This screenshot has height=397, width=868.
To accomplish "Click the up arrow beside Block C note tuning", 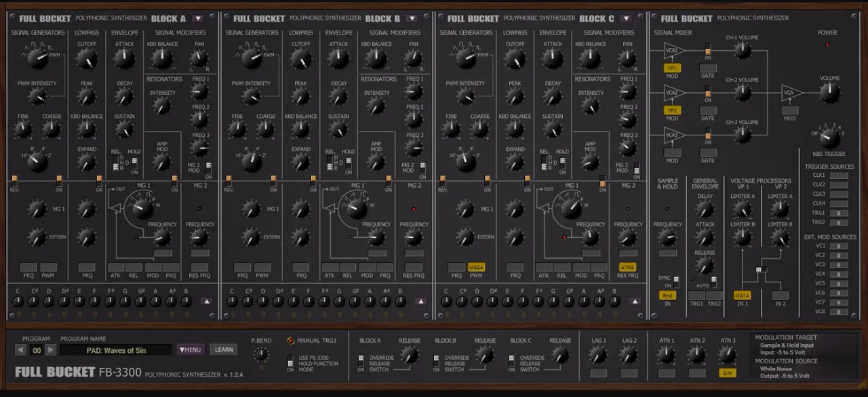I will (635, 301).
